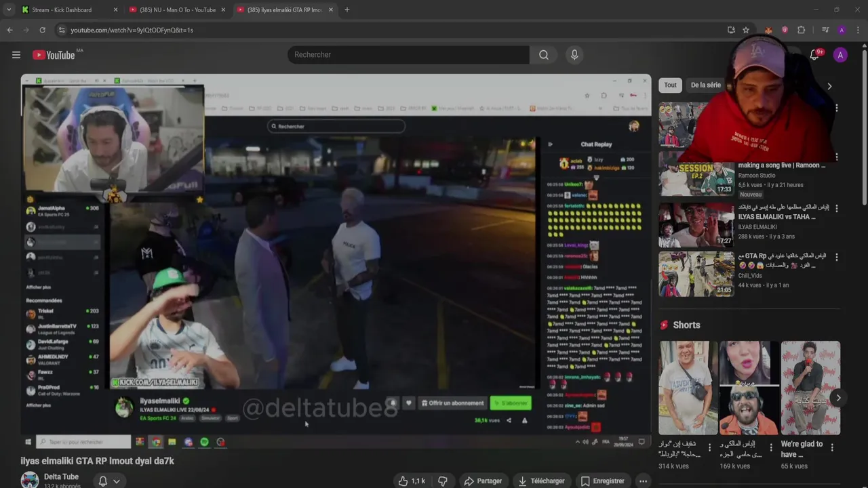868x488 pixels.
Task: Open the Extensions puzzle icon
Action: (x=801, y=30)
